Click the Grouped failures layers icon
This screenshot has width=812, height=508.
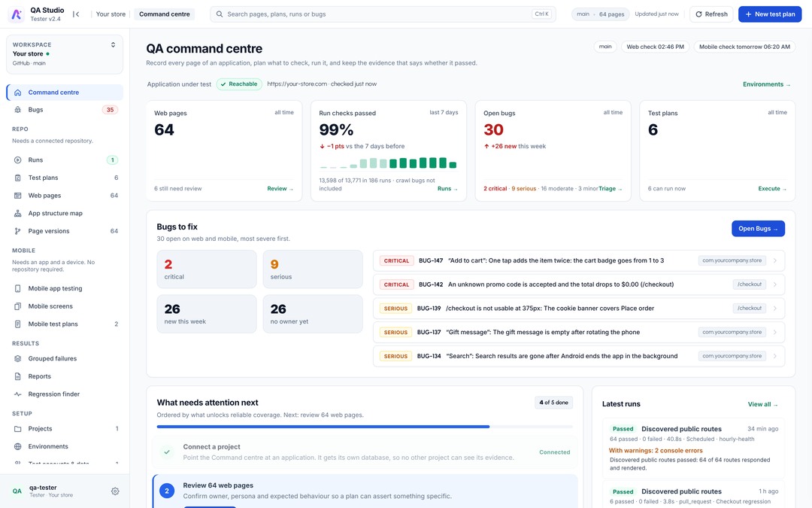(17, 359)
